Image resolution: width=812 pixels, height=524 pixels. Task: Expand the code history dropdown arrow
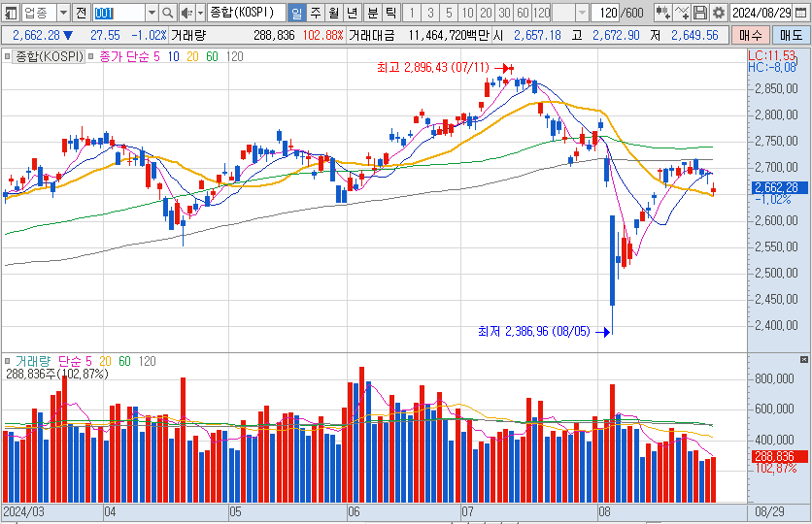point(152,13)
